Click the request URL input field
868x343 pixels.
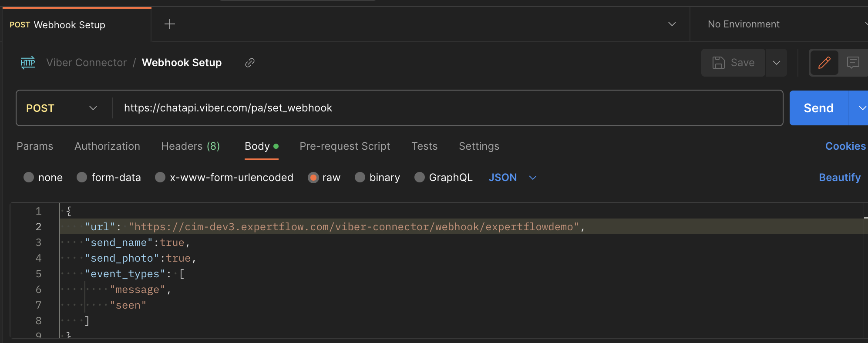coord(444,108)
